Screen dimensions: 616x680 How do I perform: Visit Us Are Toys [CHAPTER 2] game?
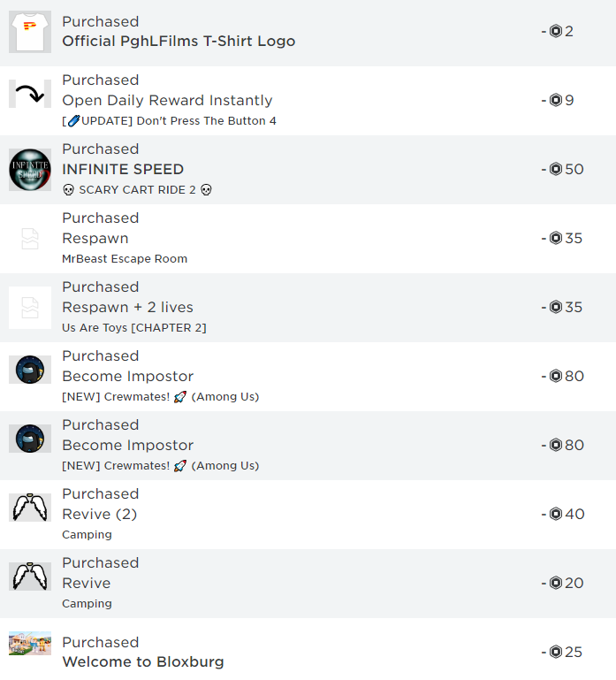[x=134, y=327]
